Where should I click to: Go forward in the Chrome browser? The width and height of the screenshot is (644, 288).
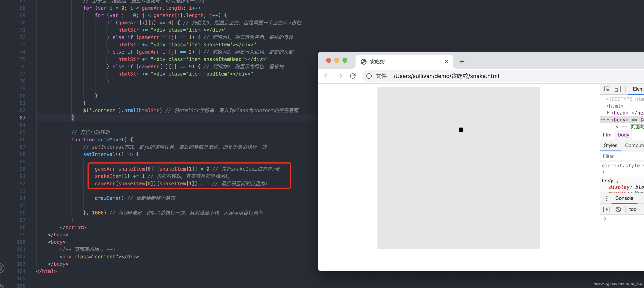pos(339,76)
